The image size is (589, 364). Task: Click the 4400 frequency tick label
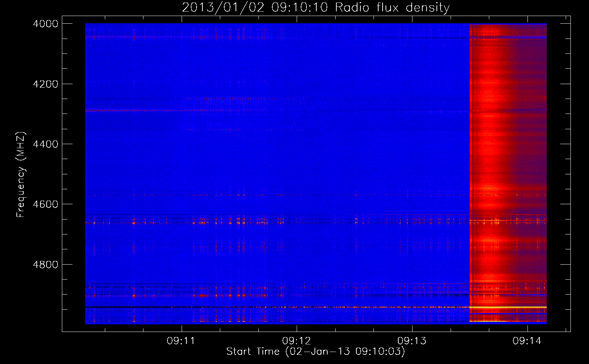46,144
